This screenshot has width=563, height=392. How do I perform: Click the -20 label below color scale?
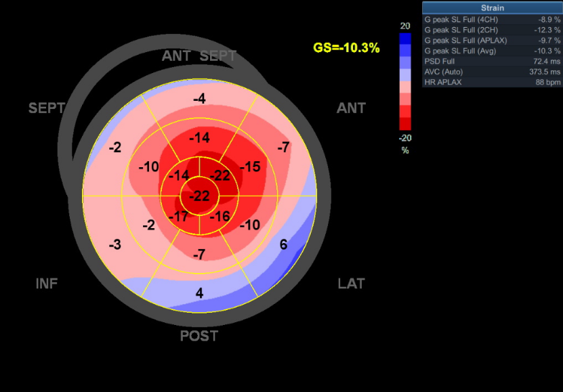pyautogui.click(x=405, y=137)
